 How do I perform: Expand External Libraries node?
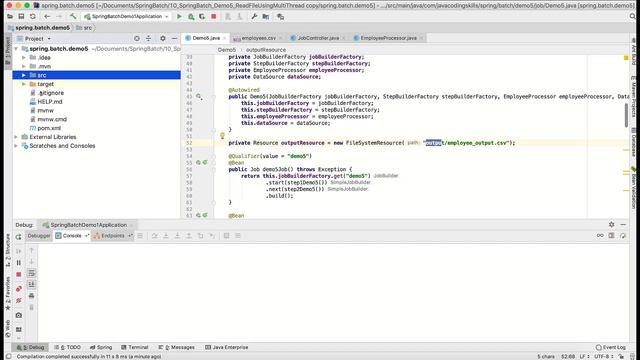[x=16, y=137]
